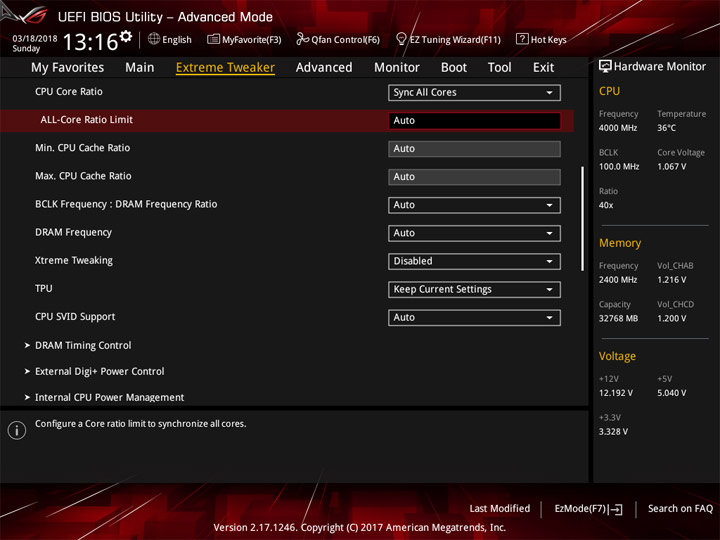Click the Hot Keys label
Image resolution: width=720 pixels, height=540 pixels.
coord(549,40)
